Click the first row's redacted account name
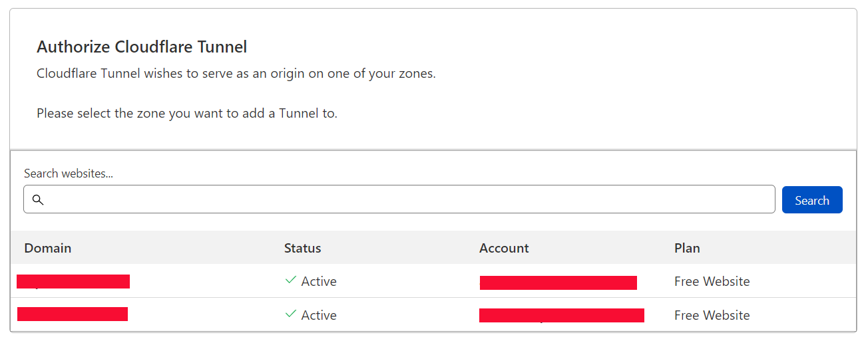The height and width of the screenshot is (345, 868). (558, 283)
